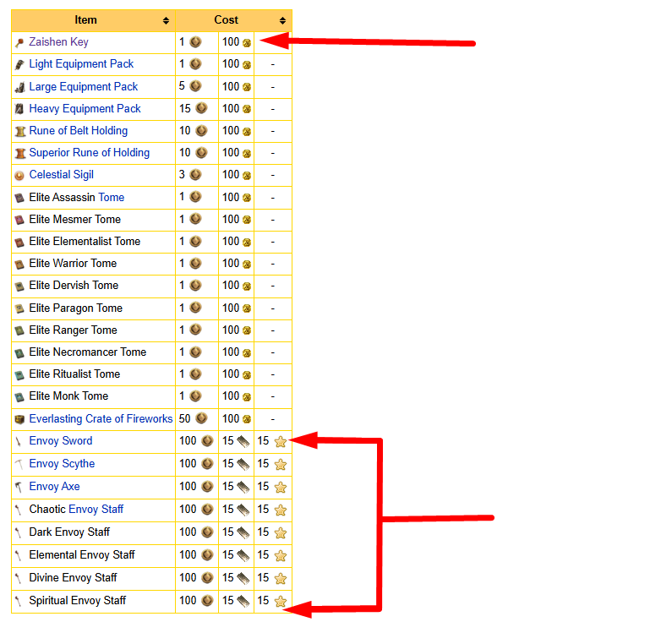Click the coin icon in Everlasting Crate row
Viewport: 672px width, 622px height.
pyautogui.click(x=201, y=418)
